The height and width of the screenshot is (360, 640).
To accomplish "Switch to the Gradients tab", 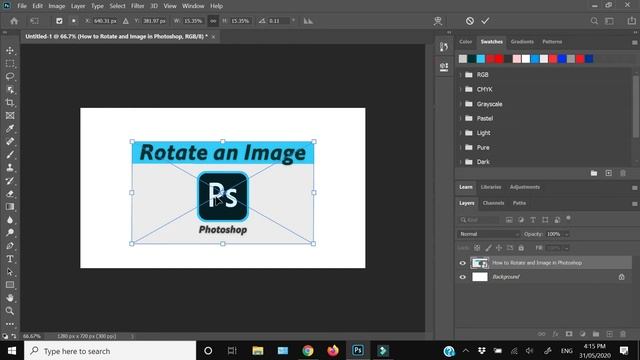I will [522, 42].
